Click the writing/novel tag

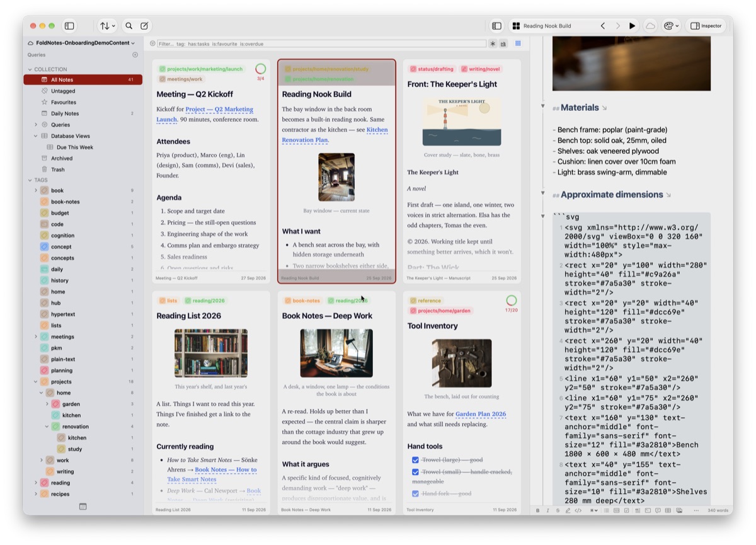[x=481, y=69]
